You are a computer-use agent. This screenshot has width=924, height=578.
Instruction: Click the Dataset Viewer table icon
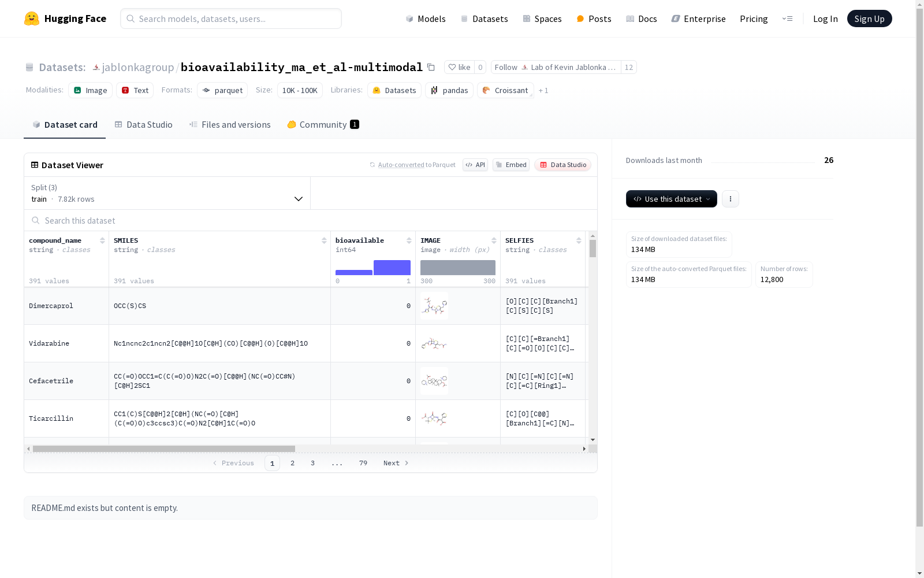pyautogui.click(x=35, y=165)
